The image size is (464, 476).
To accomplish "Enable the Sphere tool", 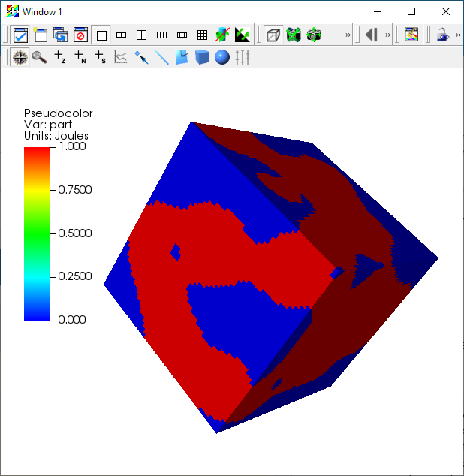I will pyautogui.click(x=222, y=57).
